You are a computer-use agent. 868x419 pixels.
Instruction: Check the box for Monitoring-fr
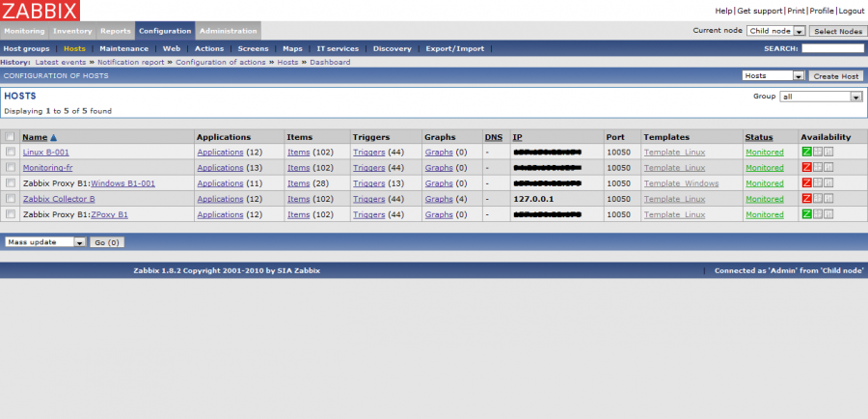click(10, 167)
